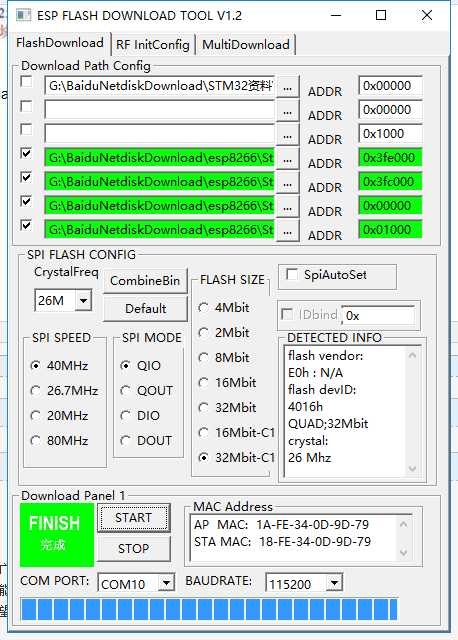
Task: Click the green 0x3fe000 address field
Action: (x=390, y=158)
